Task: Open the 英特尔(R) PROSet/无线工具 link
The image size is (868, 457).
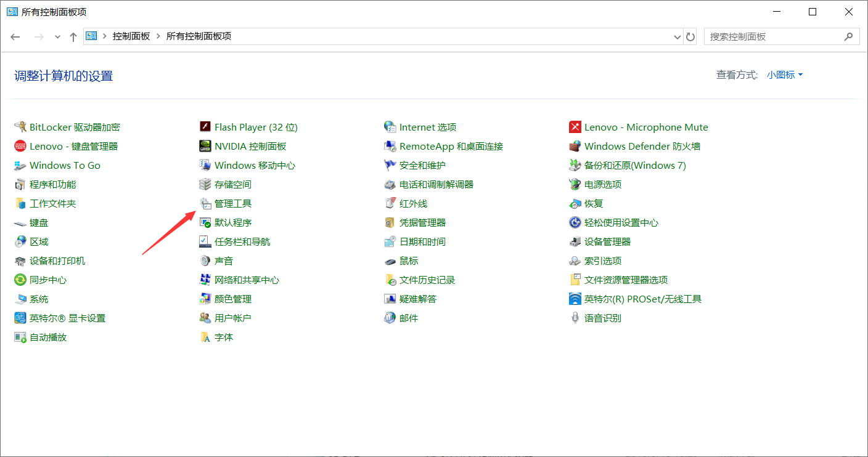Action: click(x=643, y=299)
